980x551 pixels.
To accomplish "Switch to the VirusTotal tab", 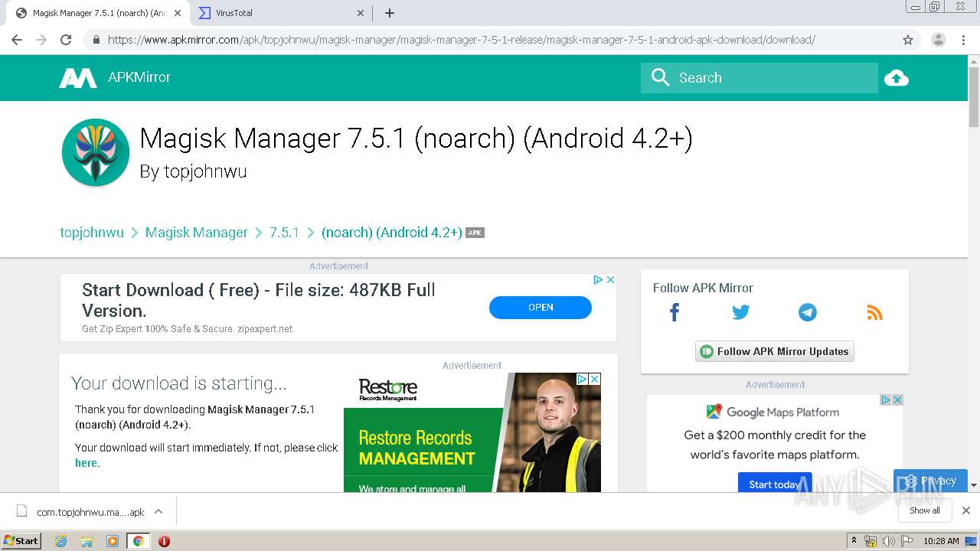I will coord(279,13).
